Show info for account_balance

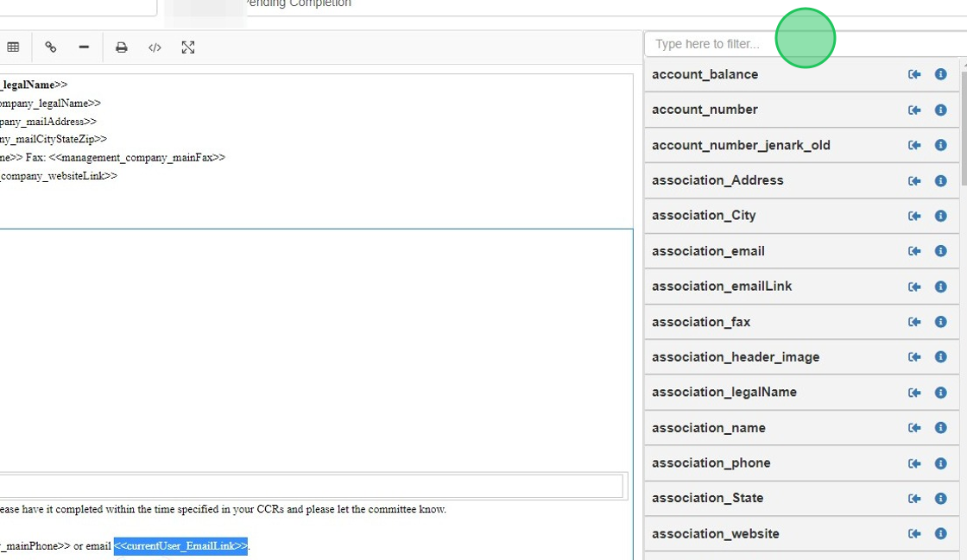pyautogui.click(x=940, y=74)
